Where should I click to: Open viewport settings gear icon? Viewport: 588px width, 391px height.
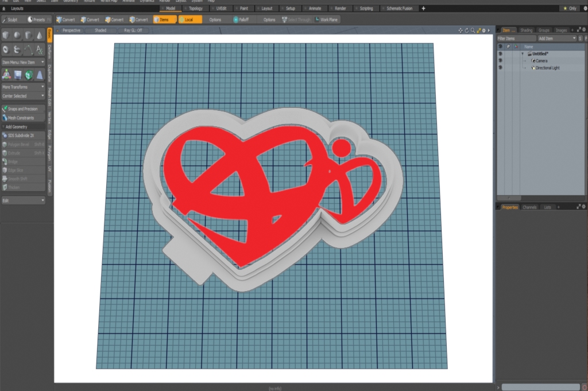[x=483, y=30]
